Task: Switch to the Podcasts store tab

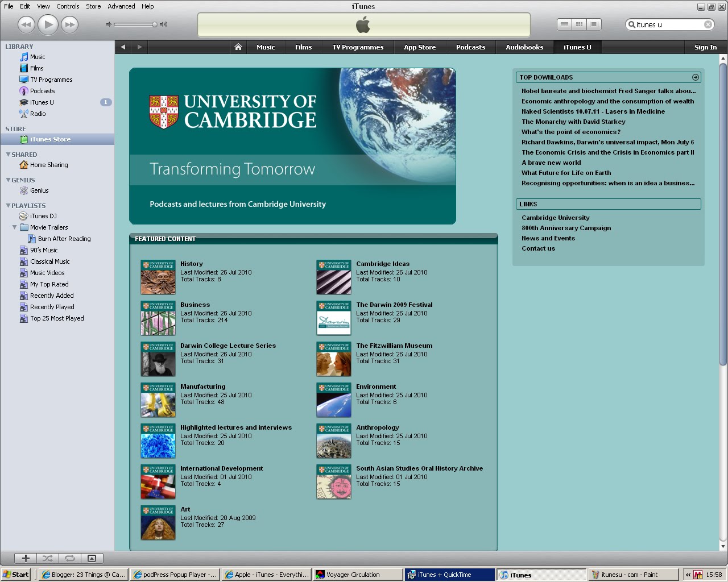Action: point(470,47)
